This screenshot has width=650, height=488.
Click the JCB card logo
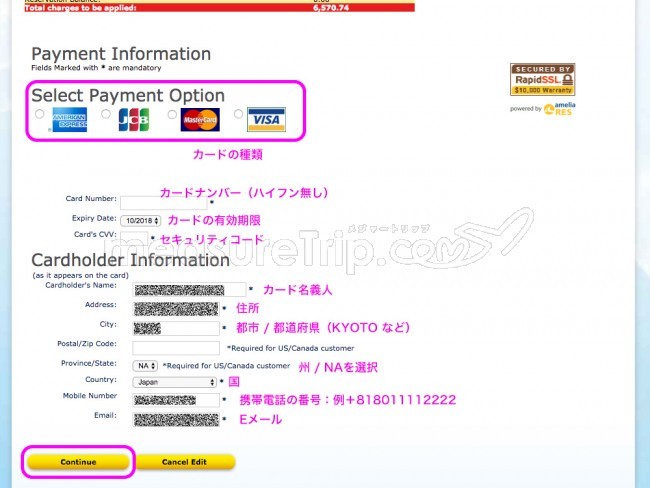[x=134, y=119]
